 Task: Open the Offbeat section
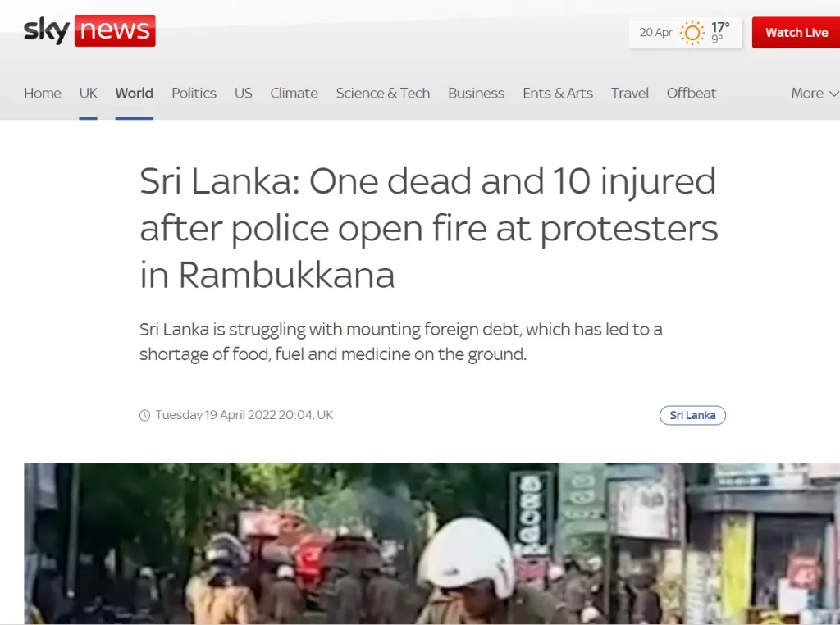691,94
